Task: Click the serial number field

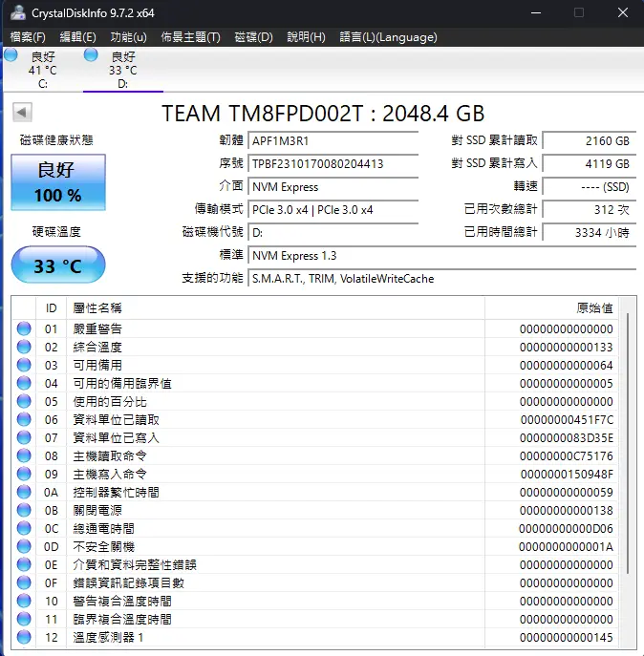Action: coord(333,163)
